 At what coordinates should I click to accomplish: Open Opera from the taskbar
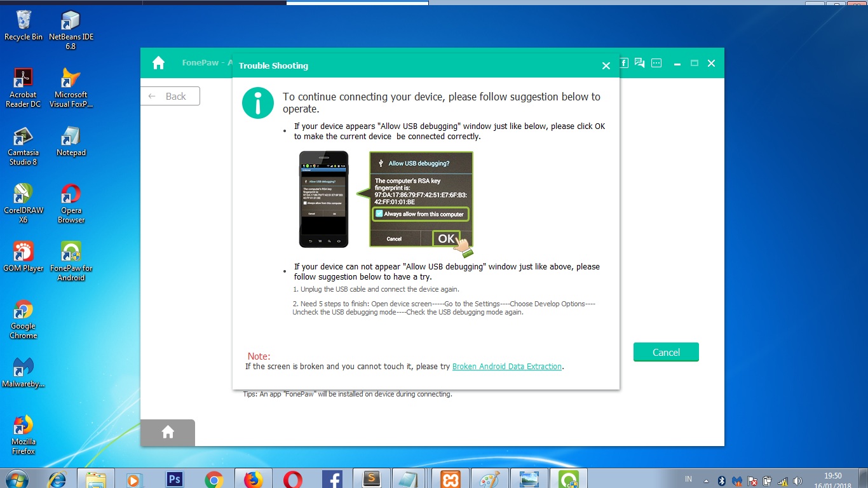pos(292,479)
